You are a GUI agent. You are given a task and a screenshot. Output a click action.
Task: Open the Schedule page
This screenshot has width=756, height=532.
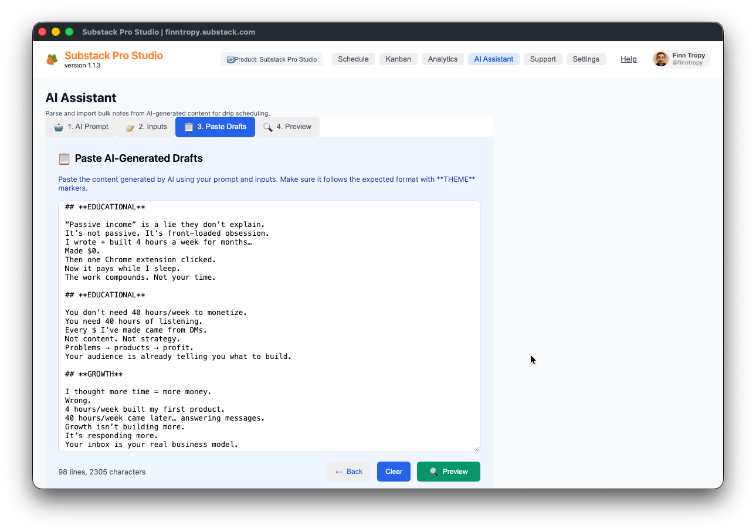(x=353, y=59)
